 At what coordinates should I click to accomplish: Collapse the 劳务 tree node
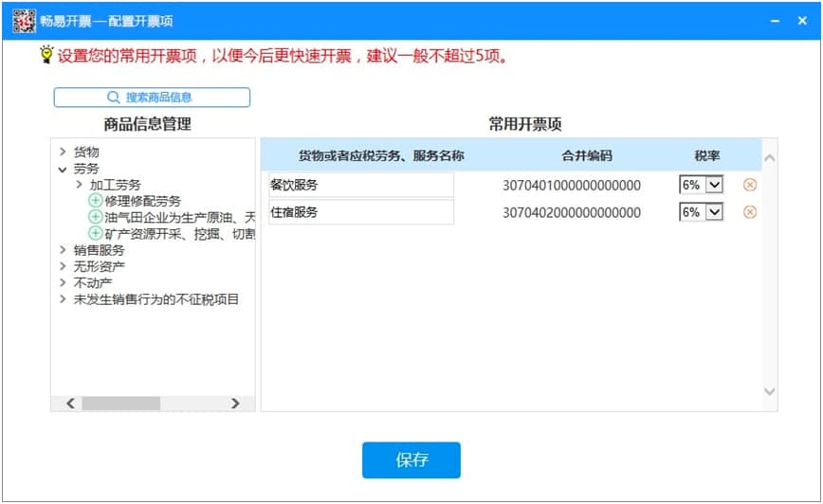63,169
